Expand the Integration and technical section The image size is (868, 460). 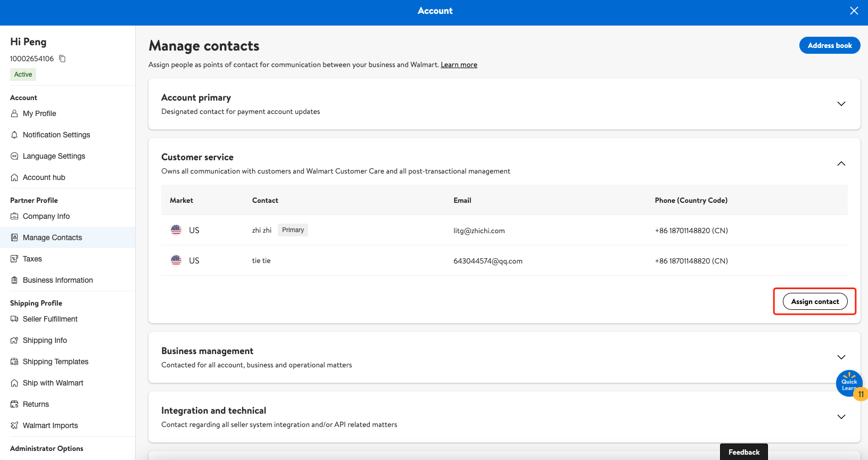coord(841,417)
